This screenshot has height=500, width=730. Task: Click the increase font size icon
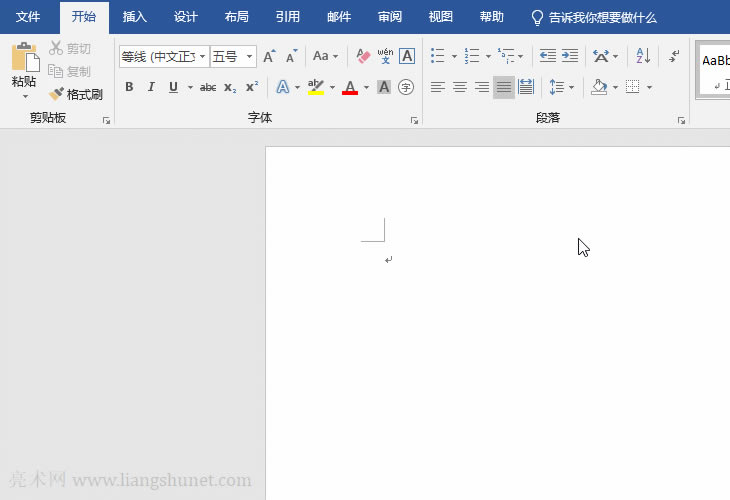(x=269, y=57)
